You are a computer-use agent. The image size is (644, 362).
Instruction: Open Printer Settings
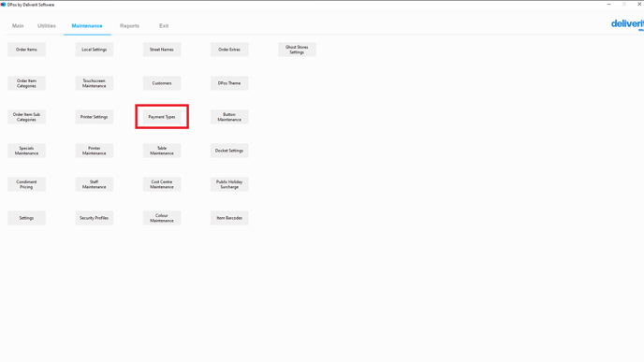(x=94, y=117)
